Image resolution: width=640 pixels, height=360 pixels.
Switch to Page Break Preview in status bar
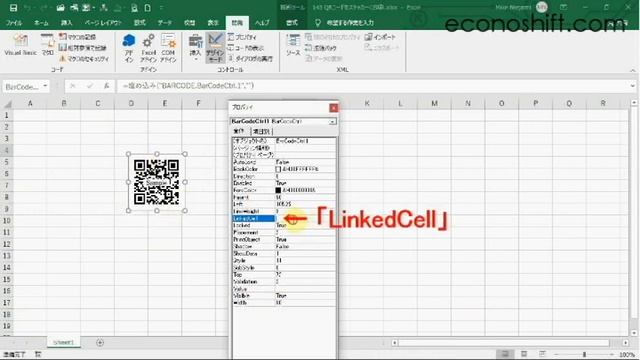[x=542, y=354]
